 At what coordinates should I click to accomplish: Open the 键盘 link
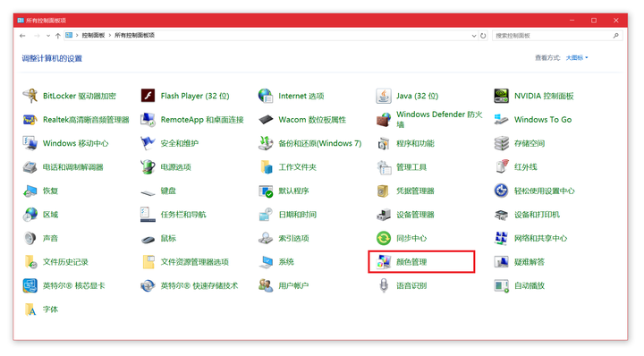[x=168, y=191]
